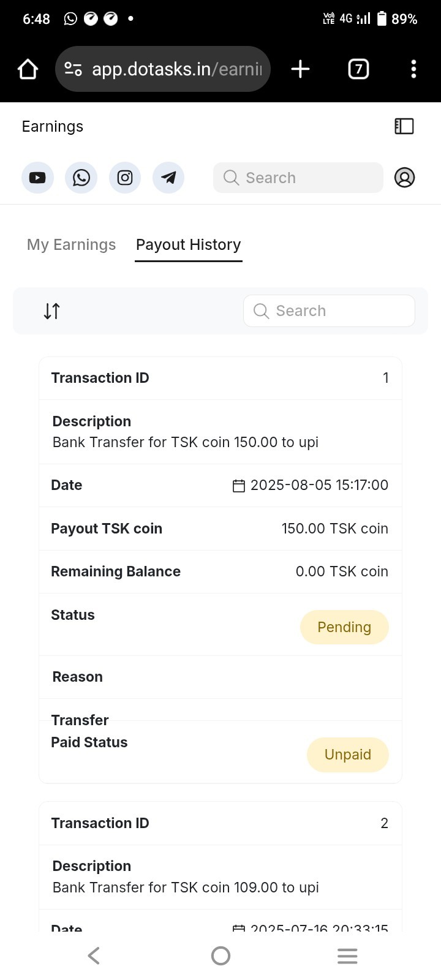Screen dimensions: 441x980
Task: Open a new browser tab
Action: pos(300,69)
